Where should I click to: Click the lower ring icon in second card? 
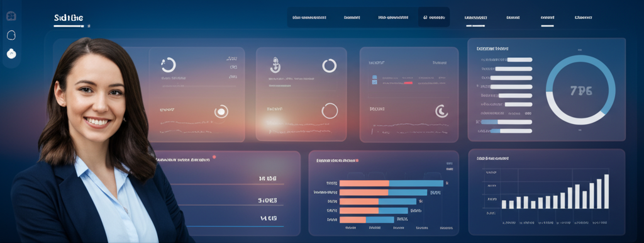(x=330, y=111)
